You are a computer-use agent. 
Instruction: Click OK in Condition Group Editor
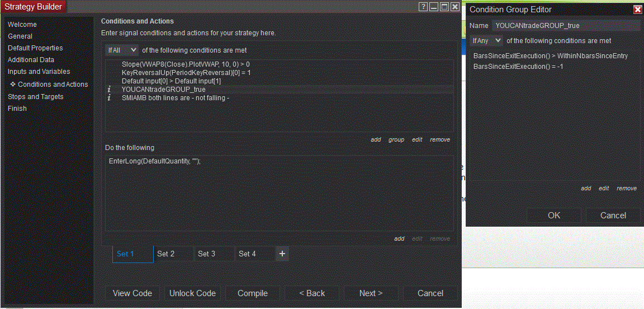click(554, 216)
